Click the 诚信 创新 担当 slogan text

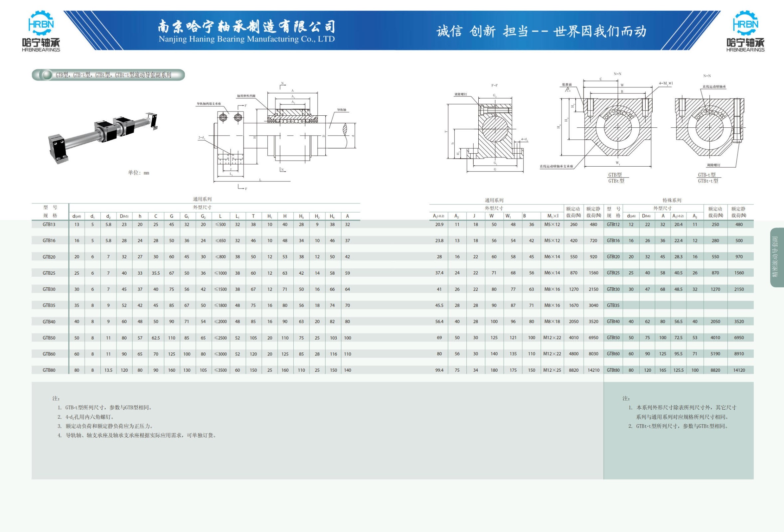tap(541, 31)
